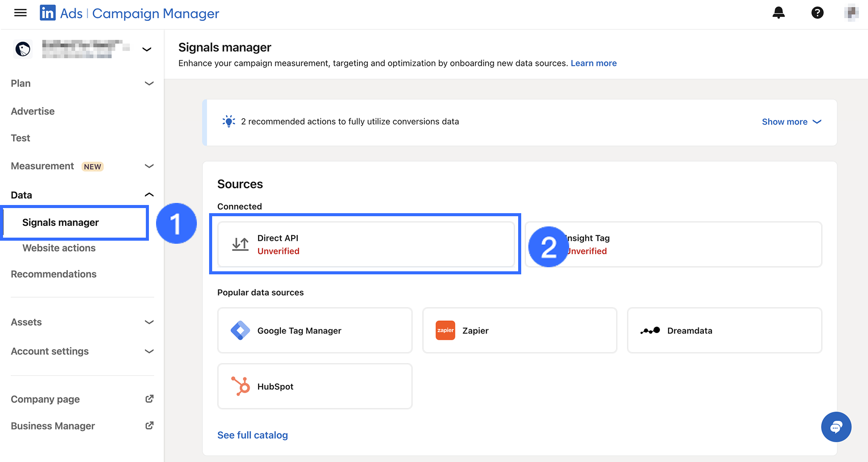Select Recommendations in the sidebar

tap(54, 274)
